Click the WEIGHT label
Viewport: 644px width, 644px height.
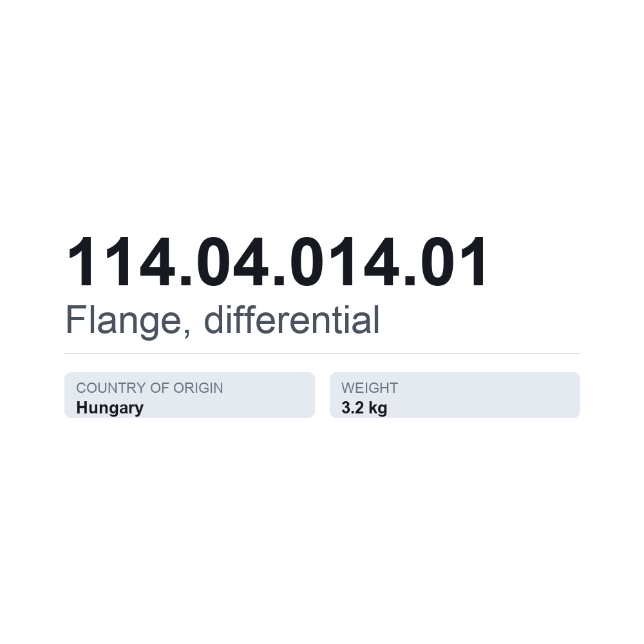370,388
